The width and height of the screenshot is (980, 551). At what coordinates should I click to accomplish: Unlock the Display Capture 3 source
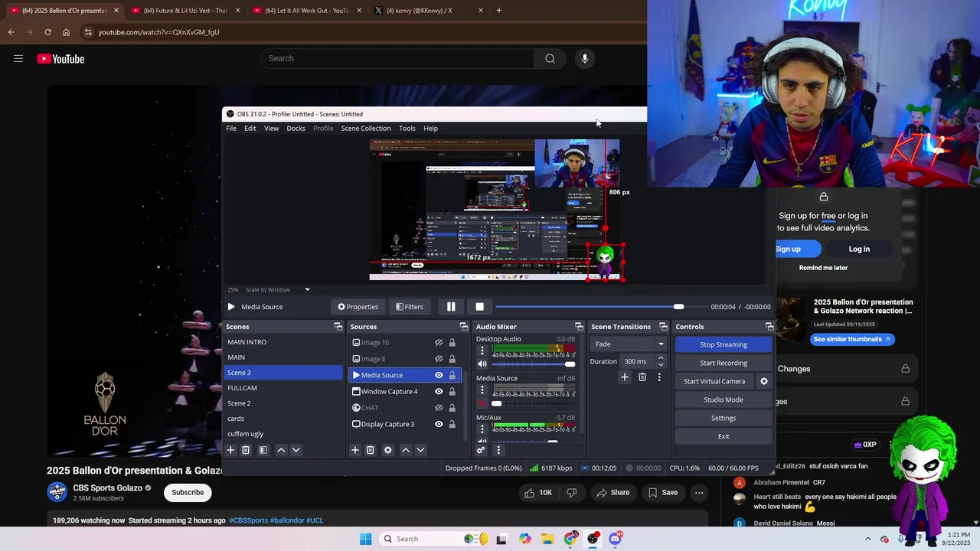pos(452,424)
